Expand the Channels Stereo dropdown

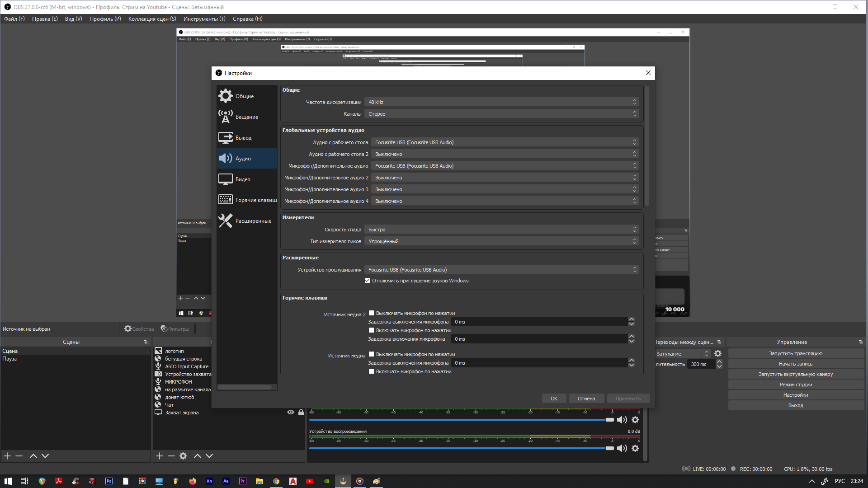pos(501,114)
